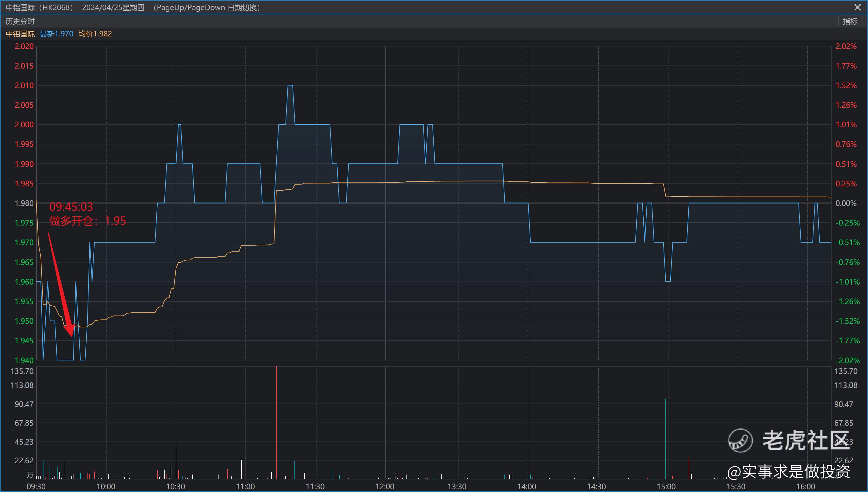Click the 2.020 price axis label
868x492 pixels.
pyautogui.click(x=24, y=46)
